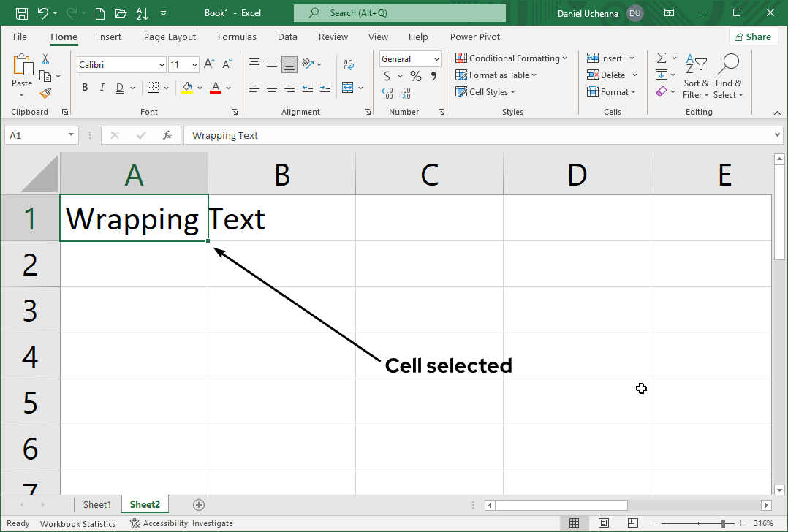Select the Format Painter tool
The image size is (788, 532).
(x=44, y=94)
